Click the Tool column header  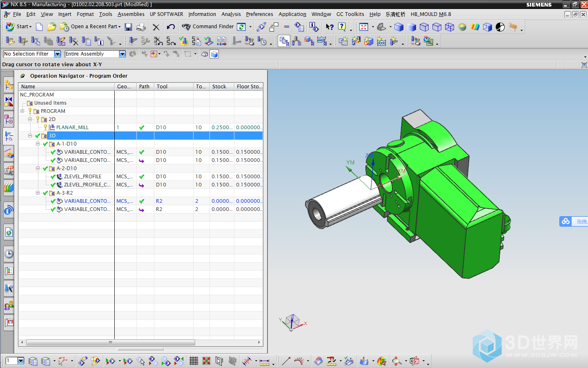[174, 86]
